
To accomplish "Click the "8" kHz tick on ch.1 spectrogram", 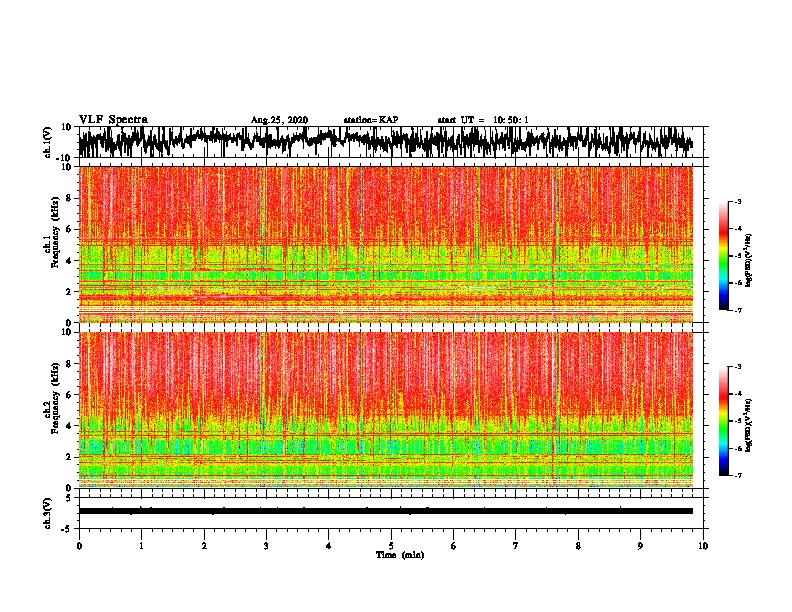I will point(70,198).
